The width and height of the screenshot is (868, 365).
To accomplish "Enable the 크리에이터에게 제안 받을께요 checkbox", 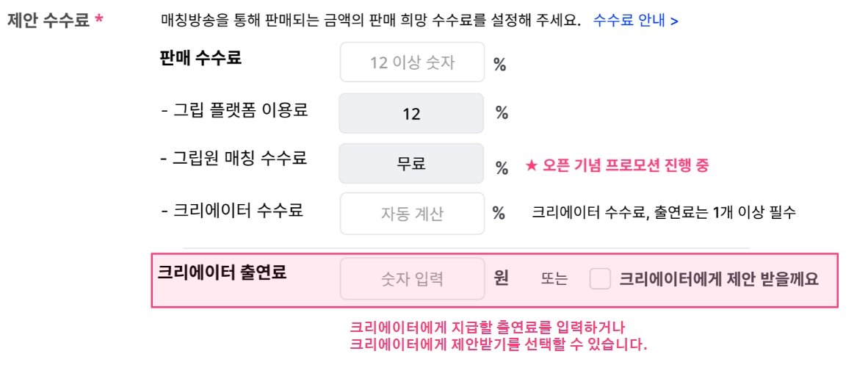I will click(601, 279).
